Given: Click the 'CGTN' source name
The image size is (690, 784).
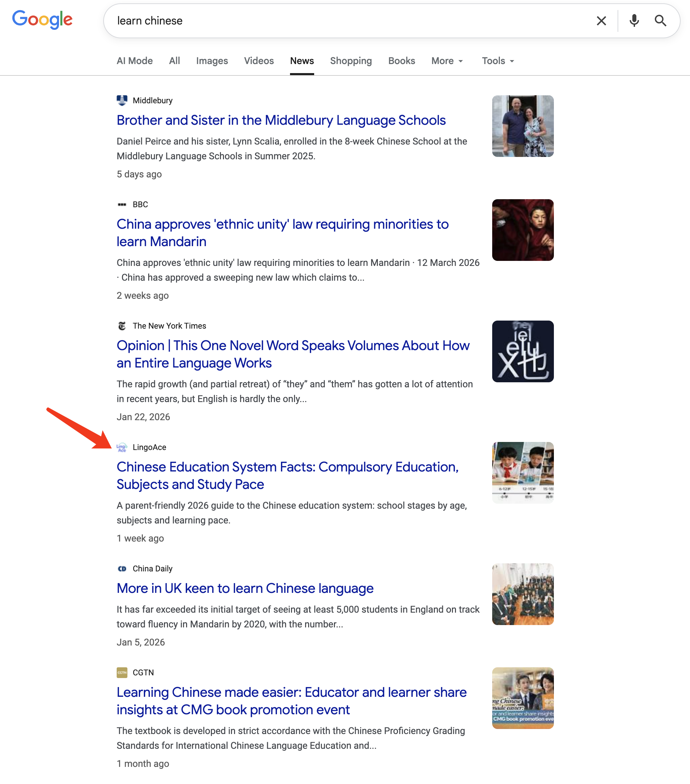Looking at the screenshot, I should [x=143, y=672].
